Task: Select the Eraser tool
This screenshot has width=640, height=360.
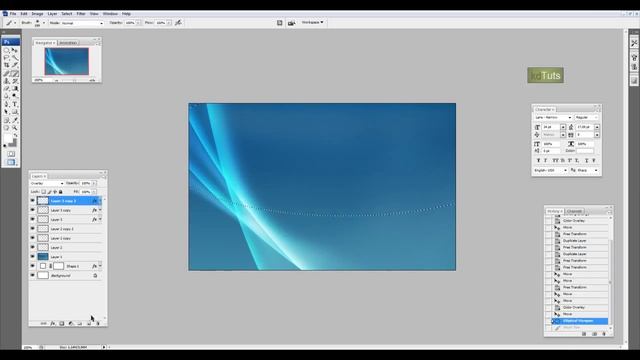Action: (x=7, y=89)
